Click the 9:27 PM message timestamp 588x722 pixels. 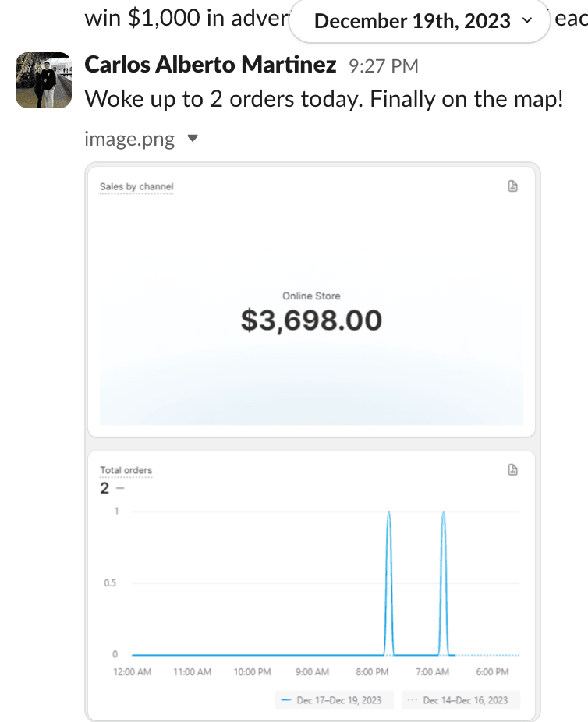[383, 66]
